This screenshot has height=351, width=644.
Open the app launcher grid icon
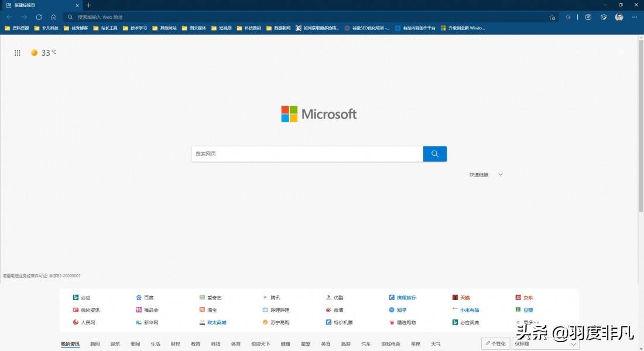pos(17,53)
